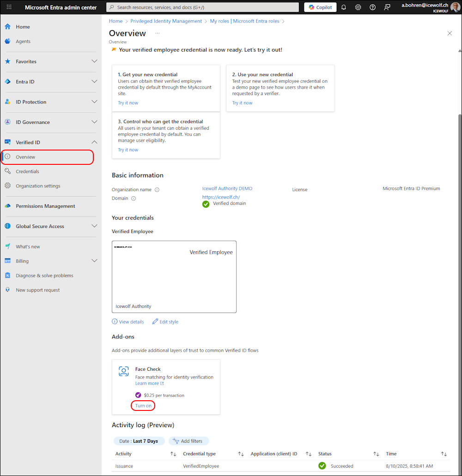
Task: Open New support request
Action: pos(38,290)
